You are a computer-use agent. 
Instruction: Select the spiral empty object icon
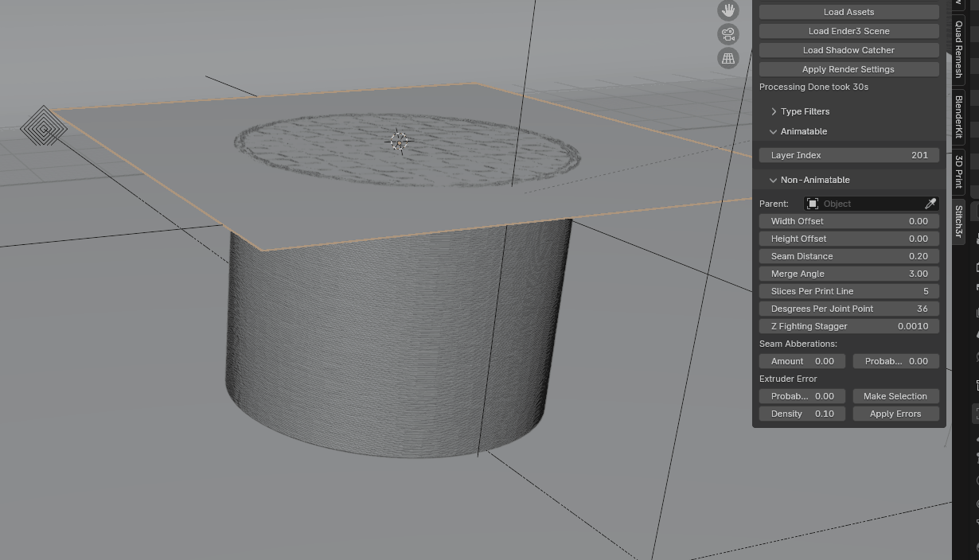(43, 127)
